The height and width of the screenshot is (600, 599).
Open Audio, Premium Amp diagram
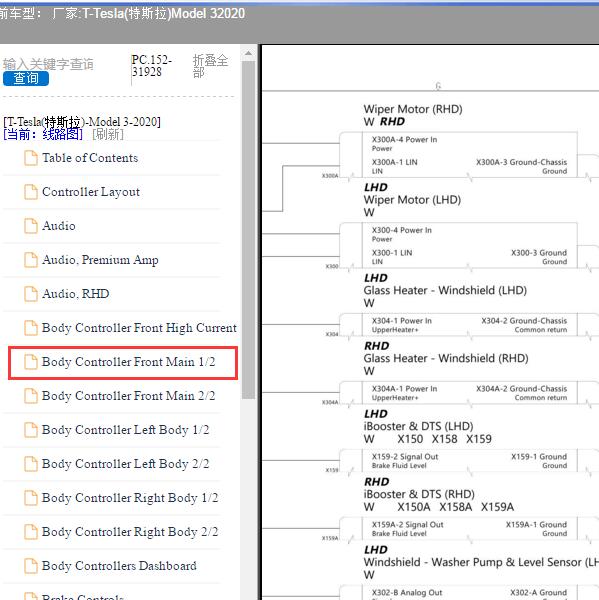(x=100, y=260)
